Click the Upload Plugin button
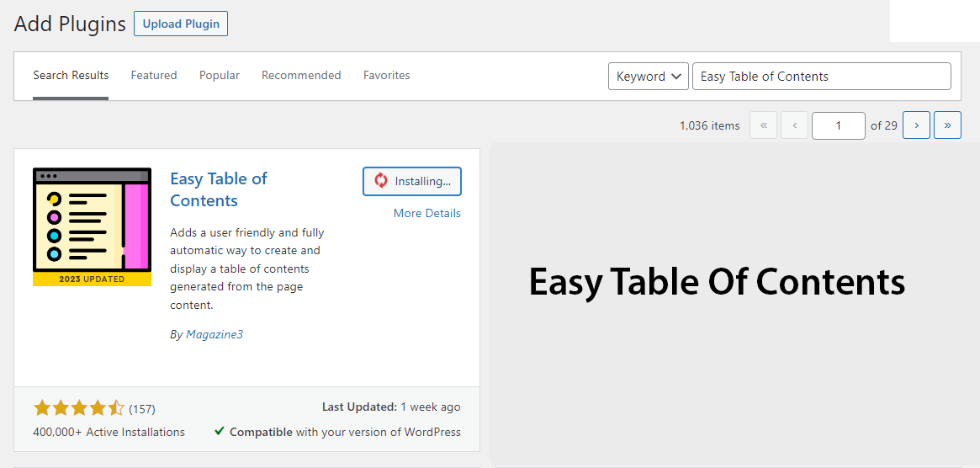Image resolution: width=980 pixels, height=468 pixels. [181, 24]
